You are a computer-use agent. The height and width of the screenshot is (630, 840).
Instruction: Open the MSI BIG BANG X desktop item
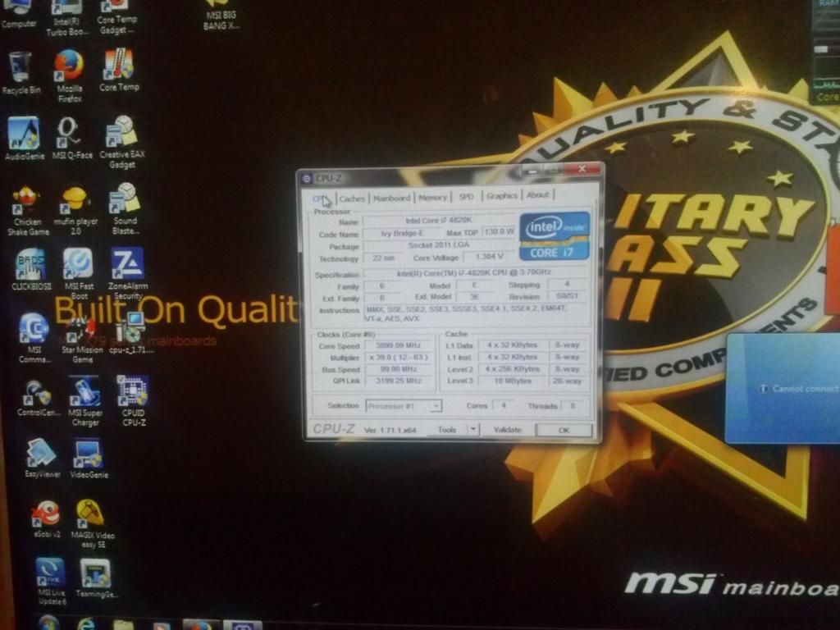(x=221, y=15)
